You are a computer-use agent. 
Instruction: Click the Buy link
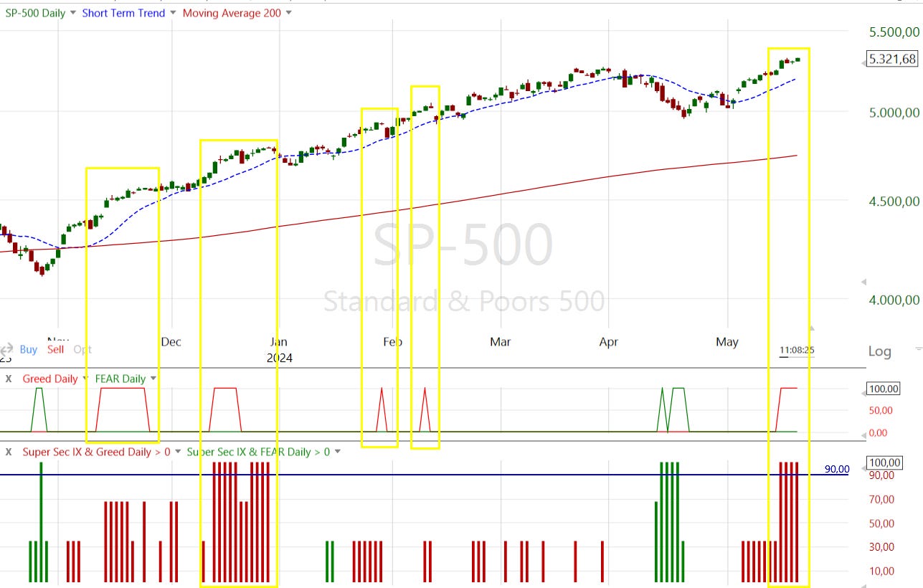pos(29,349)
